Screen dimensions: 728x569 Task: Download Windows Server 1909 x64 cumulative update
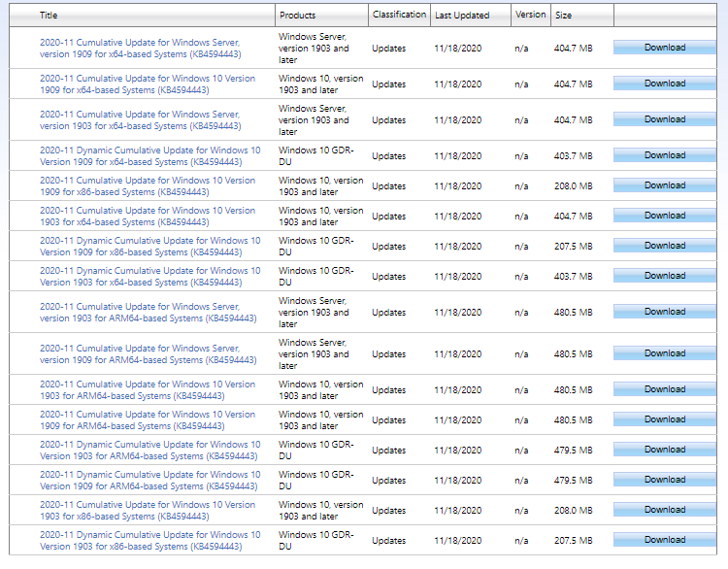[665, 48]
